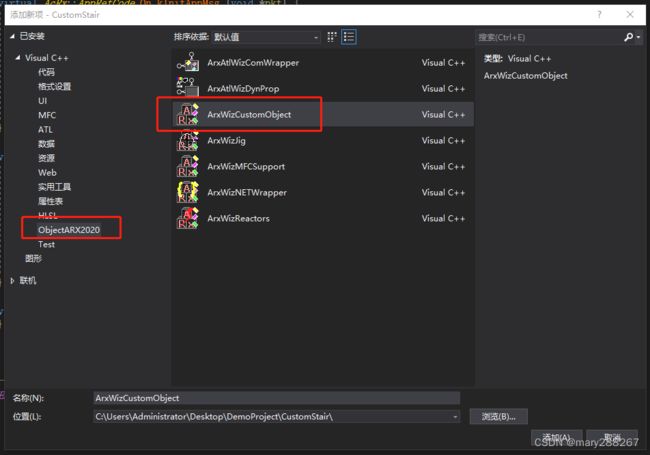Image resolution: width=650 pixels, height=455 pixels.
Task: Select the ObjectARX2020 category
Action: pyautogui.click(x=69, y=230)
